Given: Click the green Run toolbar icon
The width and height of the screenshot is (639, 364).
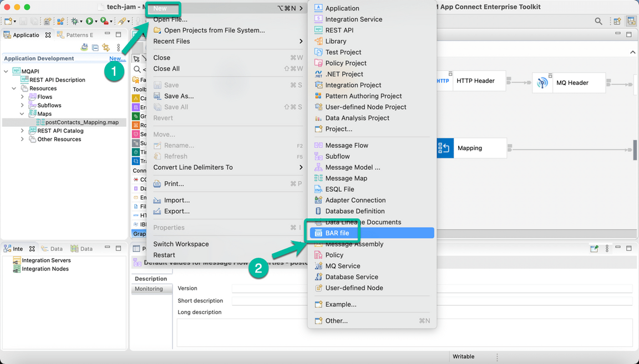Looking at the screenshot, I should coord(89,20).
